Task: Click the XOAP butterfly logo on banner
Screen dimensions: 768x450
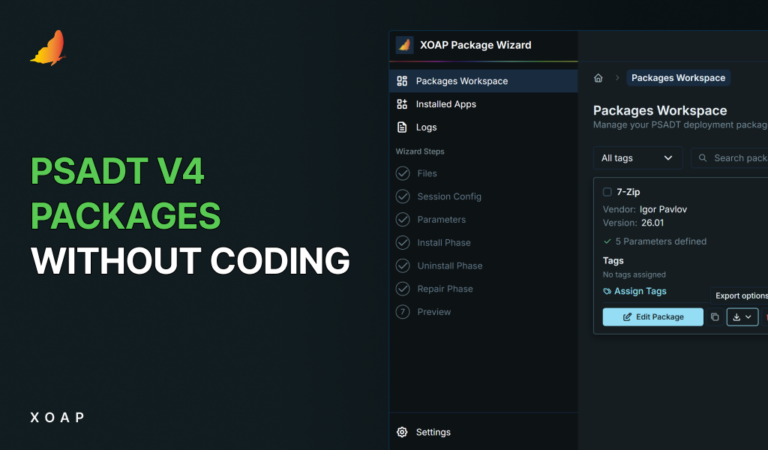Action: tap(48, 48)
